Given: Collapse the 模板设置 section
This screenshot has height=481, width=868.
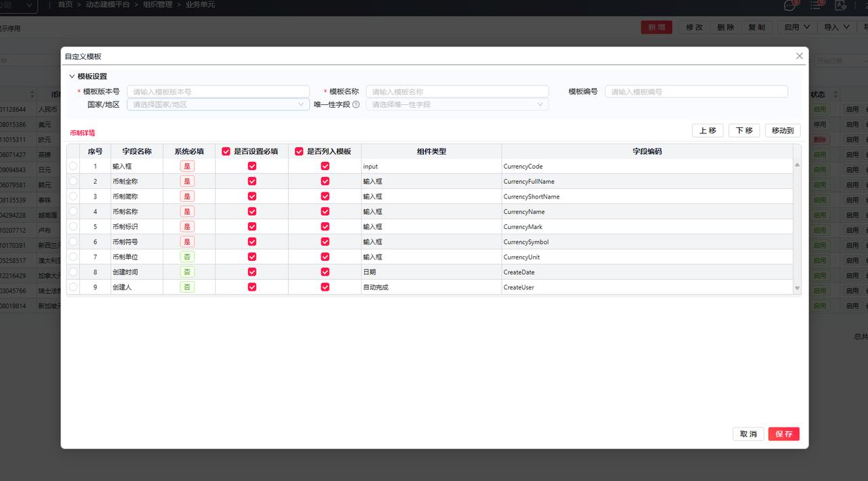Looking at the screenshot, I should 72,77.
